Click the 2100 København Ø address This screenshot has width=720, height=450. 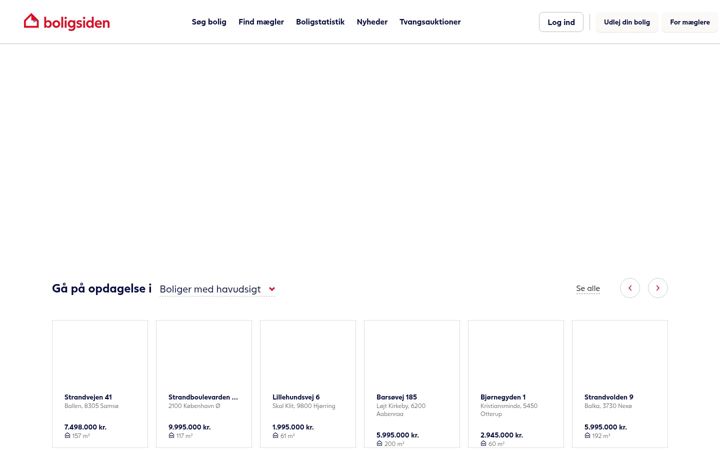click(x=194, y=406)
